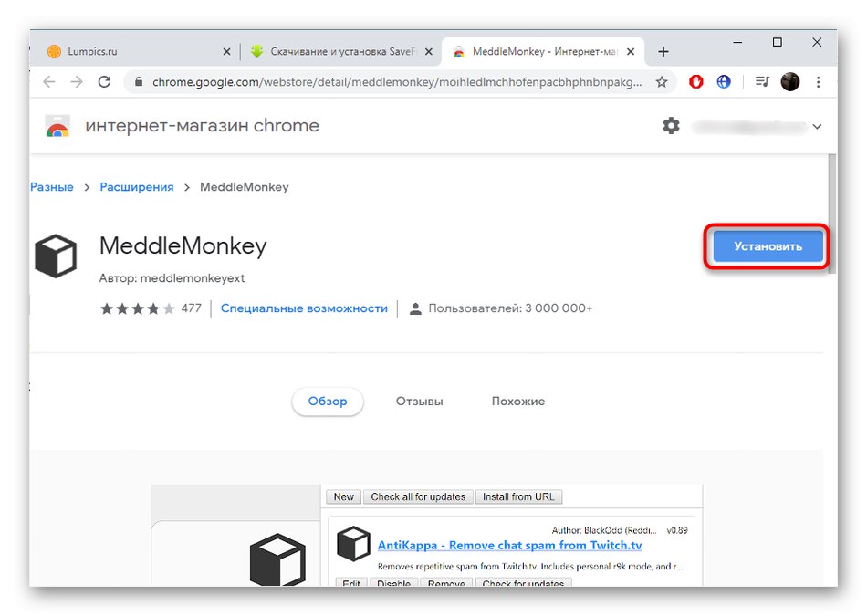Click the Автор: meddlemonkeyext text
This screenshot has height=616, width=867.
(x=172, y=278)
